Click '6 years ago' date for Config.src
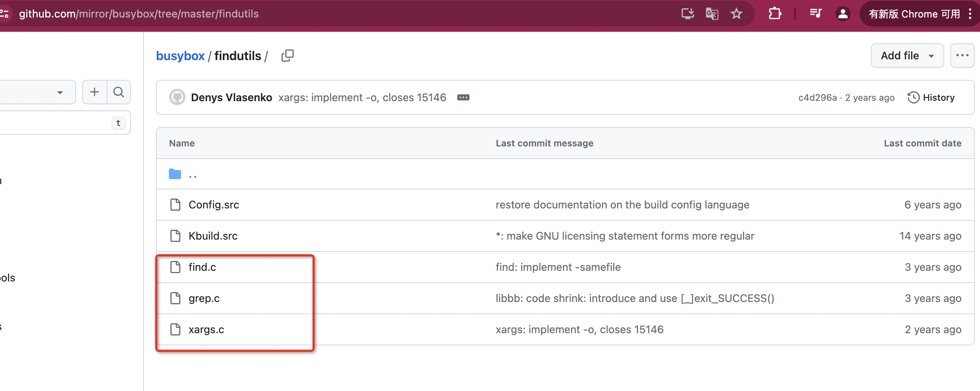 pos(933,205)
